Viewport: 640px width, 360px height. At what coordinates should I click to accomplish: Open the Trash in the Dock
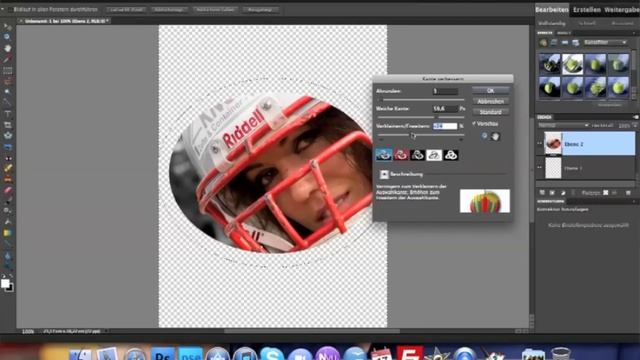coord(560,354)
